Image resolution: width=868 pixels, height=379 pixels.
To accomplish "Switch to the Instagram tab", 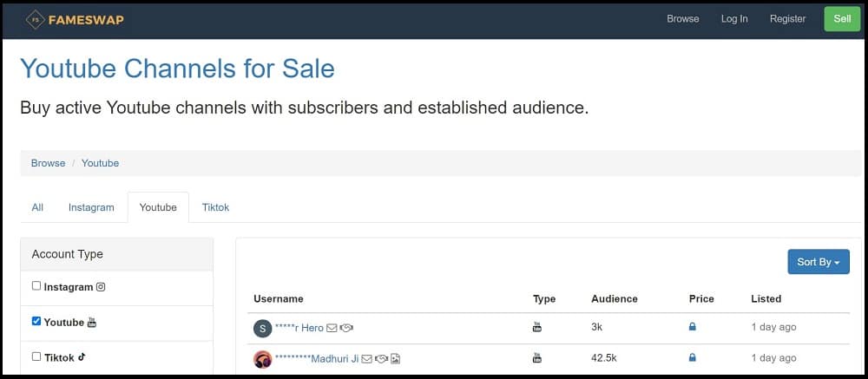I will (91, 207).
